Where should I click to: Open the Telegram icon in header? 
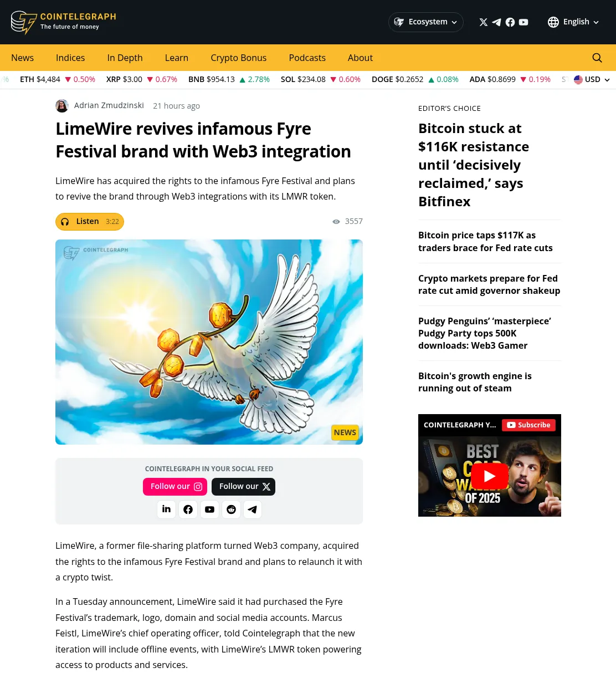(x=497, y=22)
